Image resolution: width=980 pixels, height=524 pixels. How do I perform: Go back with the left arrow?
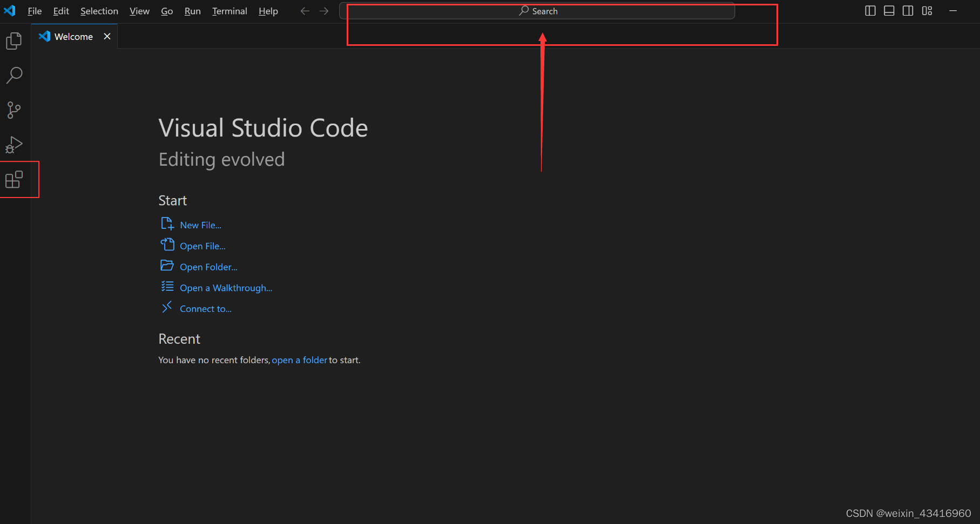pyautogui.click(x=305, y=11)
